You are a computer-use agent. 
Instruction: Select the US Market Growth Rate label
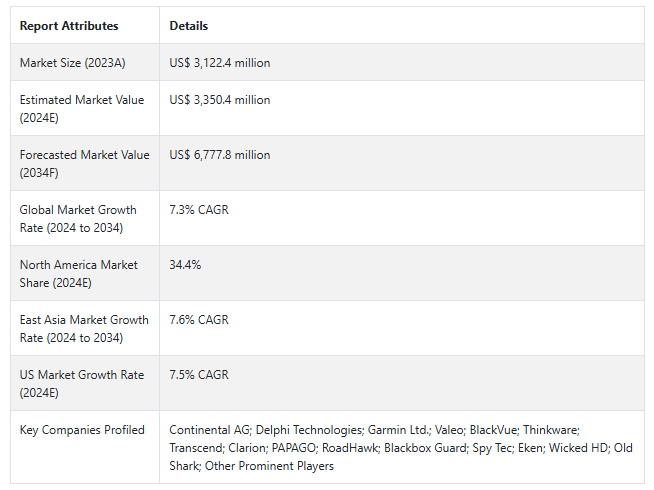82,383
